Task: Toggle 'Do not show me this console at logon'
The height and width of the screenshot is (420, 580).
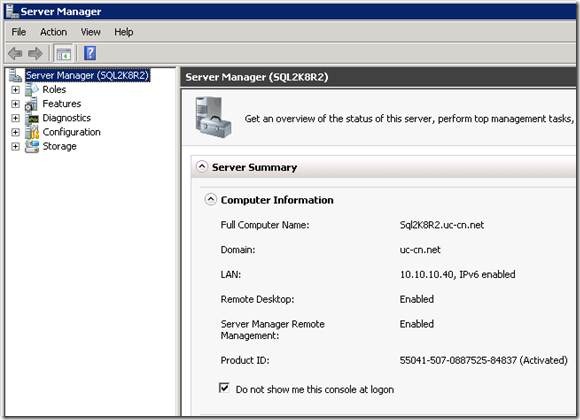Action: click(x=224, y=388)
